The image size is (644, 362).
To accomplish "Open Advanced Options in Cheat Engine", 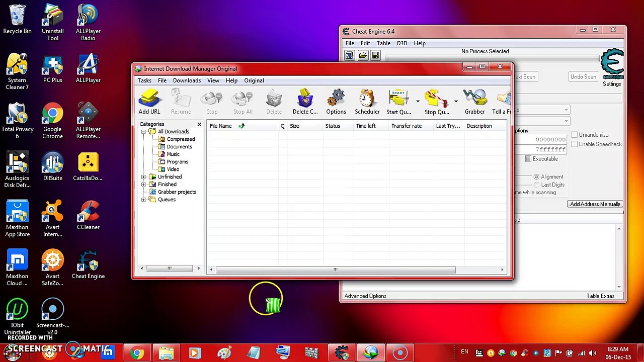I will coord(365,296).
